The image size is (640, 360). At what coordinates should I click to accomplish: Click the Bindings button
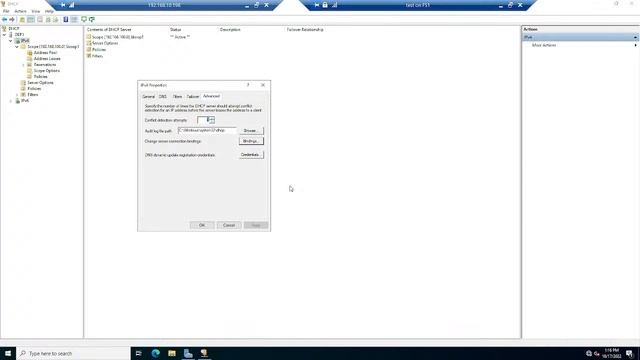251,141
